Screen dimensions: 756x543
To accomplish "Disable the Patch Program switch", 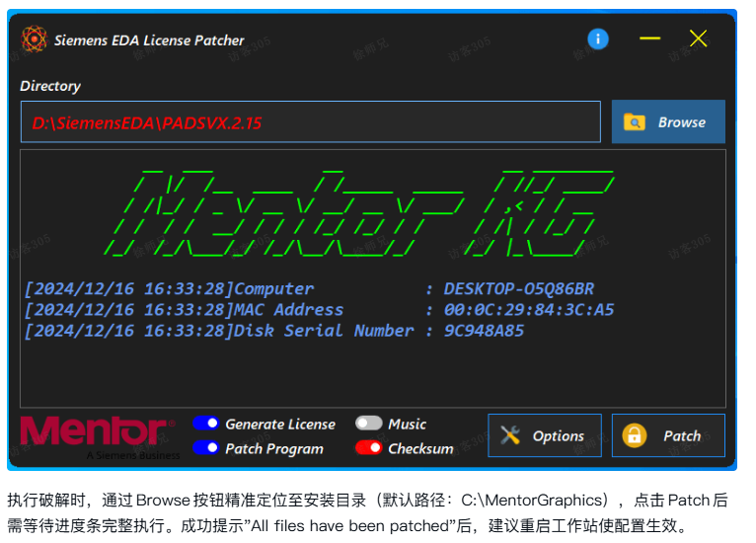I will pyautogui.click(x=206, y=448).
